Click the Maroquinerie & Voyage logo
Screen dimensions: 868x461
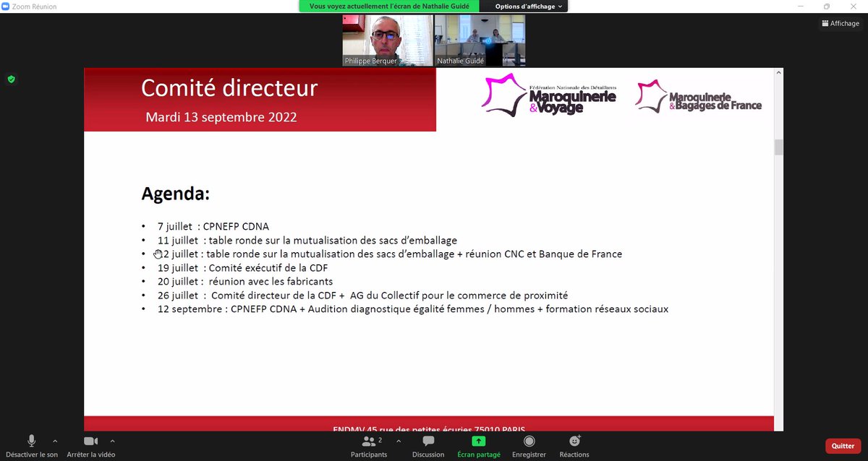tap(549, 96)
